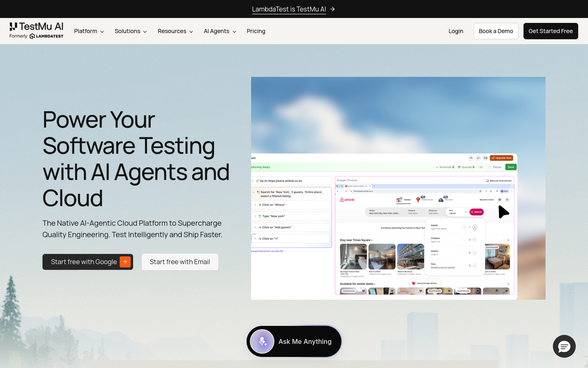Click the megaphone announcements icon in the demo preview

pos(478,158)
